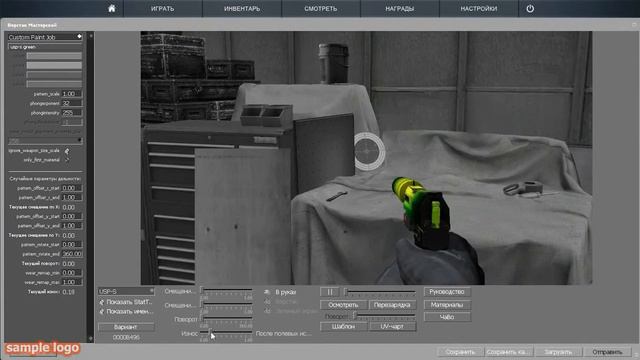This screenshot has height=360, width=640.
Task: Edit the pattern_scale value field
Action: (x=72, y=93)
